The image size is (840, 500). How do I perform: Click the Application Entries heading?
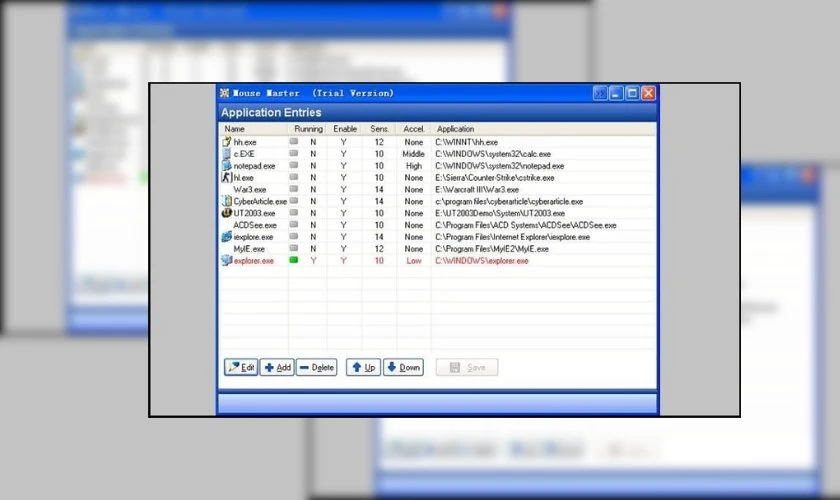271,113
